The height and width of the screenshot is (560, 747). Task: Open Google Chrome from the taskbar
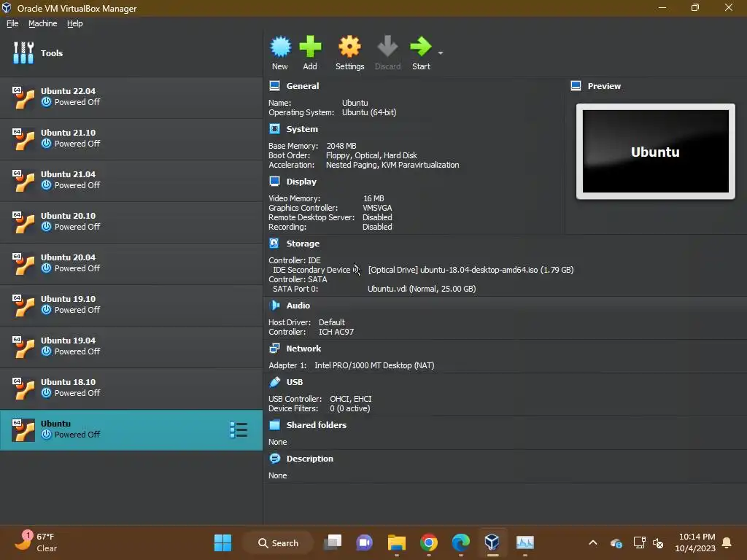pyautogui.click(x=429, y=542)
